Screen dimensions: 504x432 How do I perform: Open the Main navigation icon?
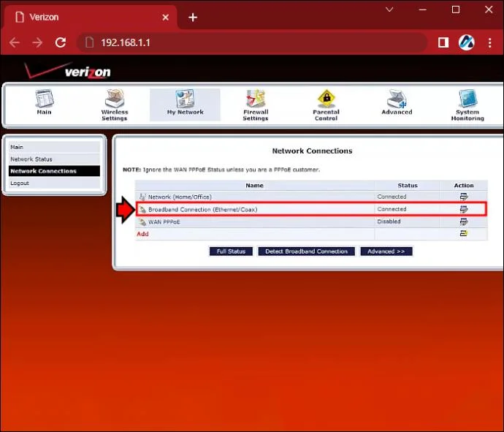pyautogui.click(x=44, y=99)
